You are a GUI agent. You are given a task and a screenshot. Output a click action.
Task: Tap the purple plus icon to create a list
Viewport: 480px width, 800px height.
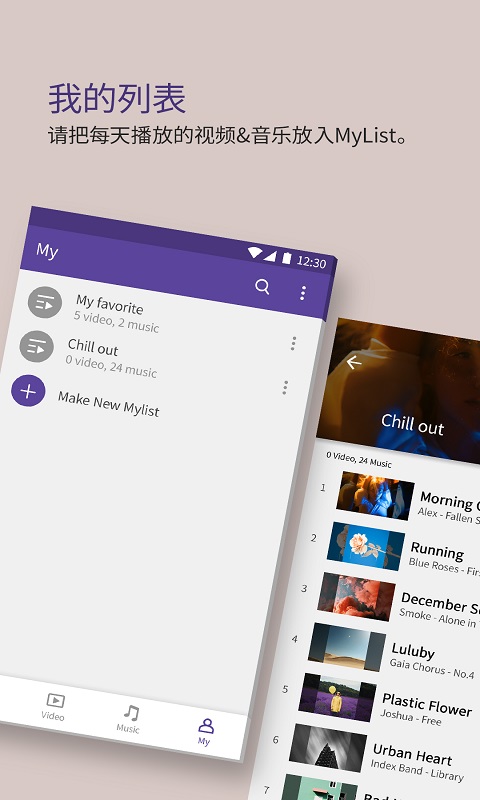tap(28, 391)
